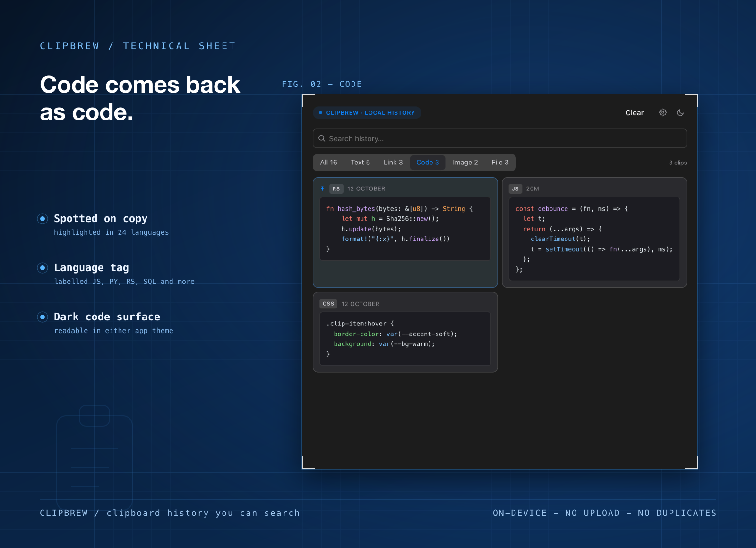The image size is (756, 548).
Task: Open settings with the gear icon
Action: [663, 112]
